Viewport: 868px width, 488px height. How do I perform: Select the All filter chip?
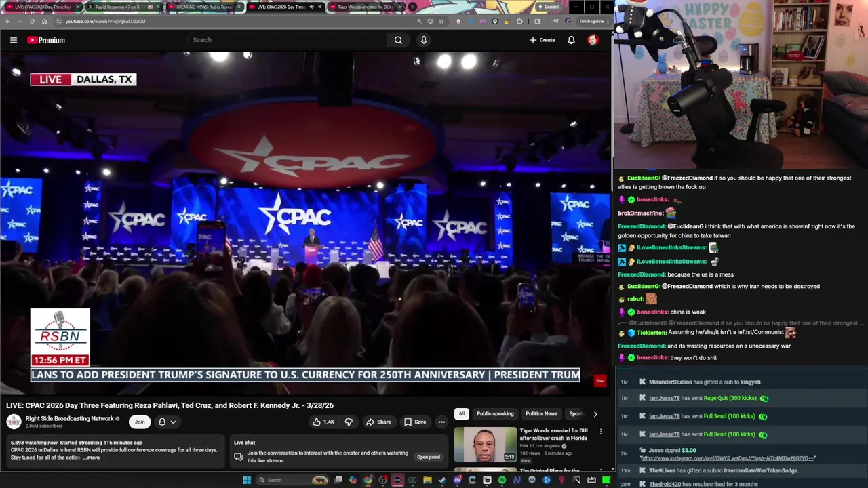pyautogui.click(x=462, y=413)
